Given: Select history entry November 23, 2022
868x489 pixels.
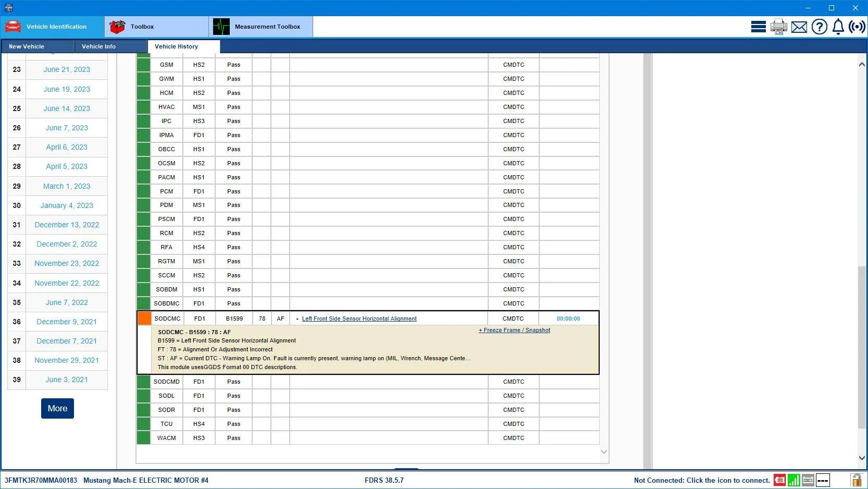Looking at the screenshot, I should point(67,263).
